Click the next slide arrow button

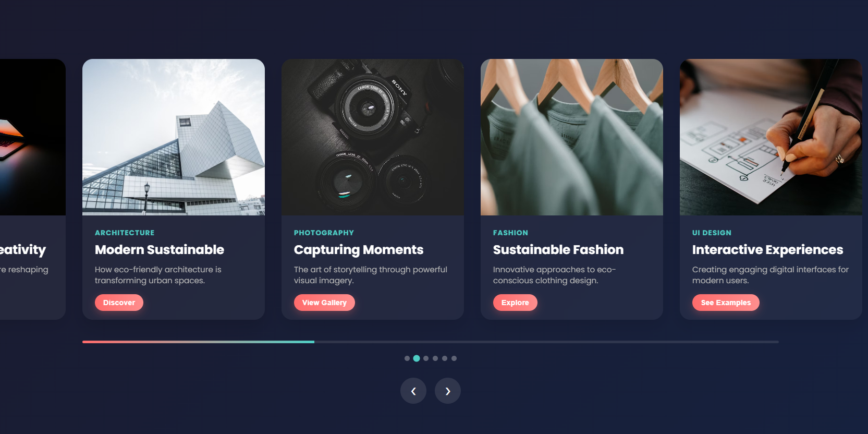[x=448, y=391]
